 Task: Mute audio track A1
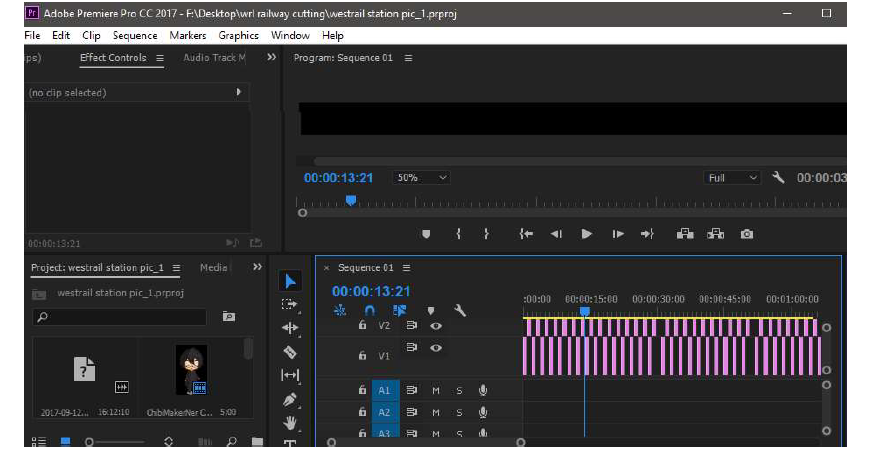[x=436, y=390]
